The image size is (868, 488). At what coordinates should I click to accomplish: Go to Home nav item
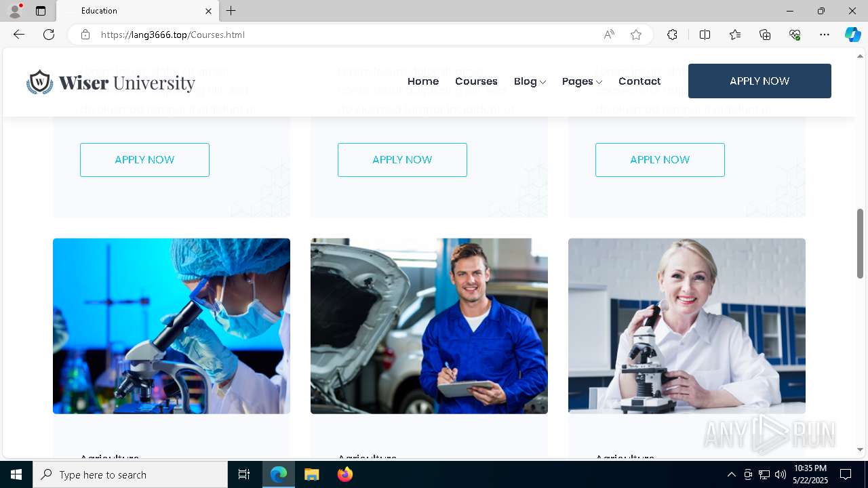tap(423, 81)
